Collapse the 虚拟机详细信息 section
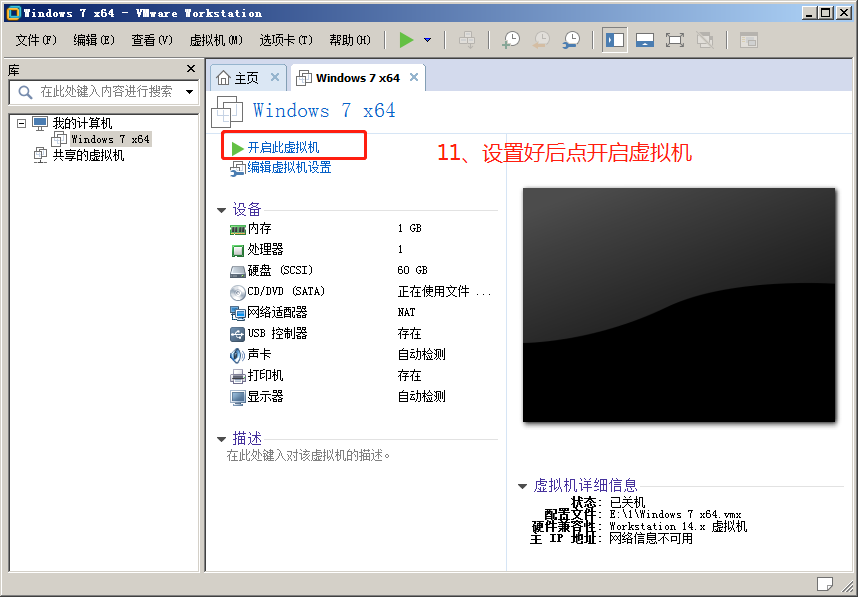Image resolution: width=858 pixels, height=597 pixels. click(x=522, y=486)
